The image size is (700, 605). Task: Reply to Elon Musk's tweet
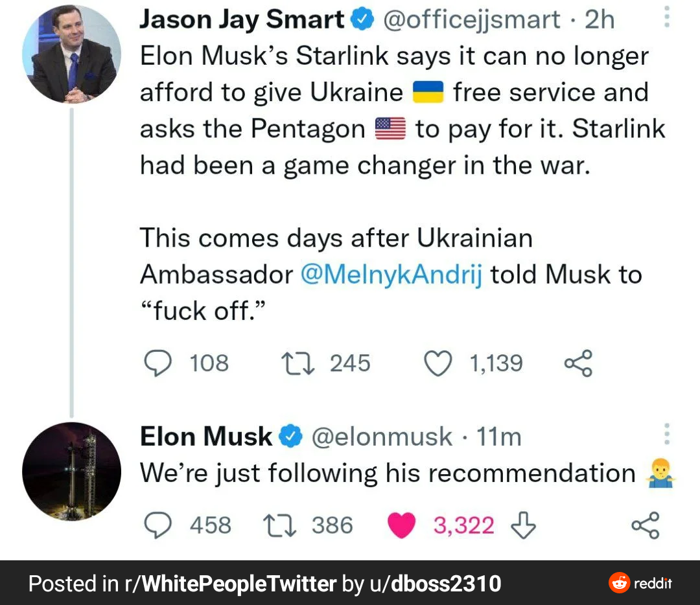click(x=155, y=525)
